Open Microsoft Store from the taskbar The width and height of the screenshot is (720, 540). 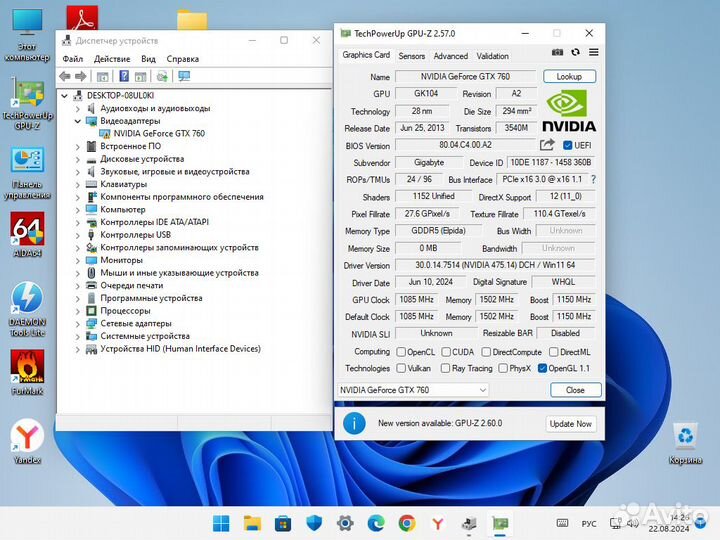tap(283, 523)
